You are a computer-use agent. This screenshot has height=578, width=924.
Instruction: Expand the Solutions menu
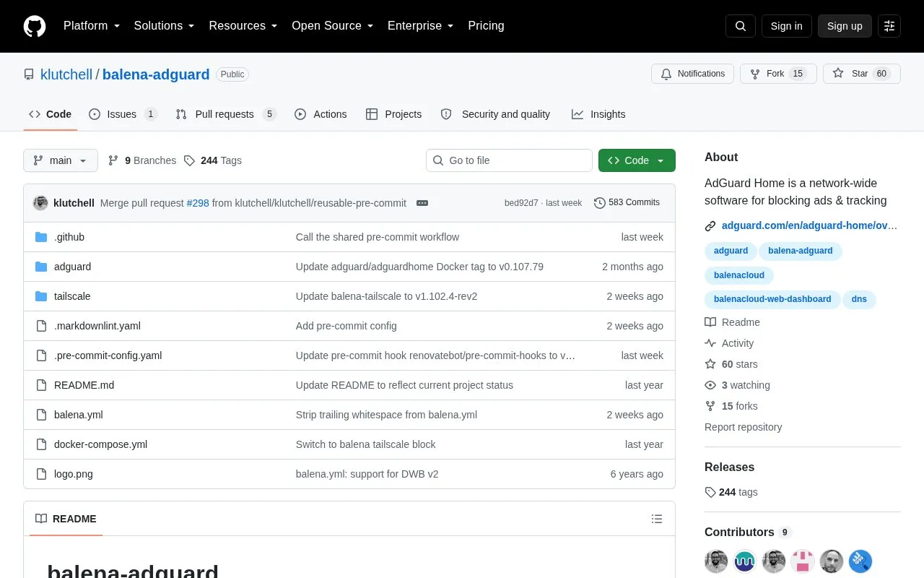[x=164, y=26]
